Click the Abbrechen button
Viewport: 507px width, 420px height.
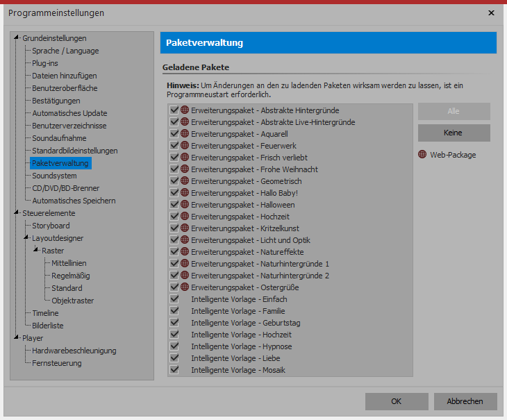465,401
